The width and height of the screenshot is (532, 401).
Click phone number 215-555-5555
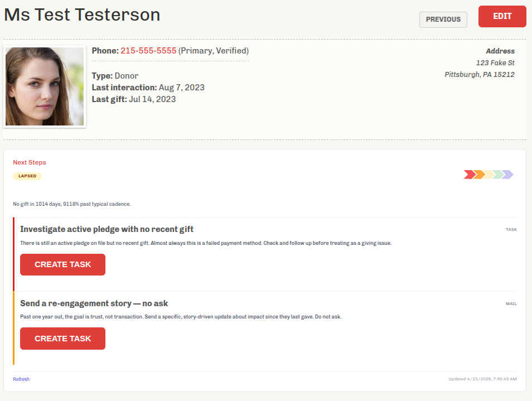tap(148, 51)
